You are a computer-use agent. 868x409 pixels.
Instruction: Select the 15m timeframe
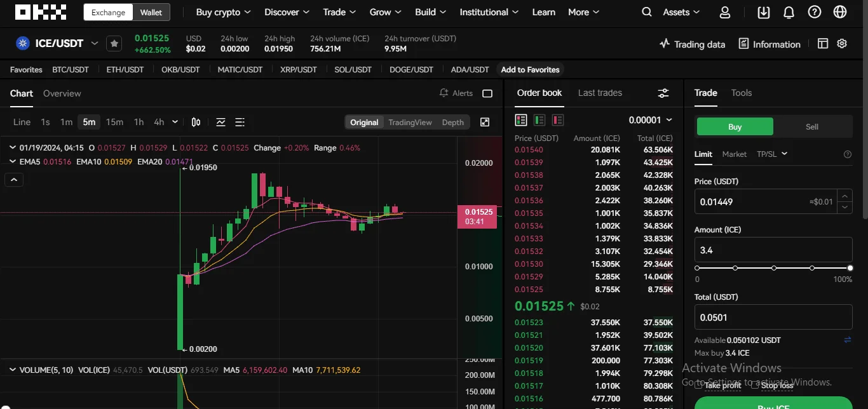[114, 122]
